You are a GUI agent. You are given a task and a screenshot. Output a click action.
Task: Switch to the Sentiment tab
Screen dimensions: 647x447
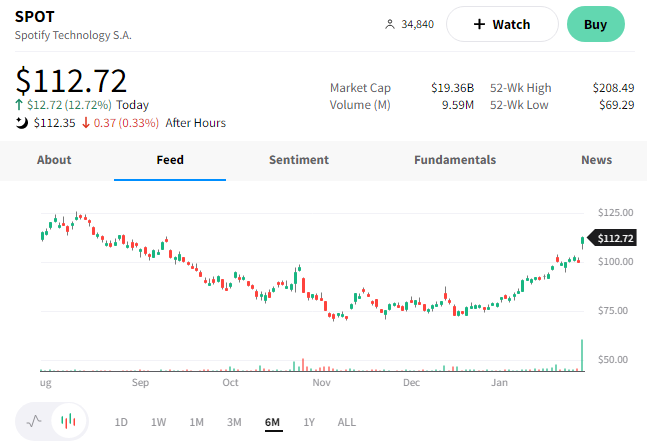coord(299,160)
